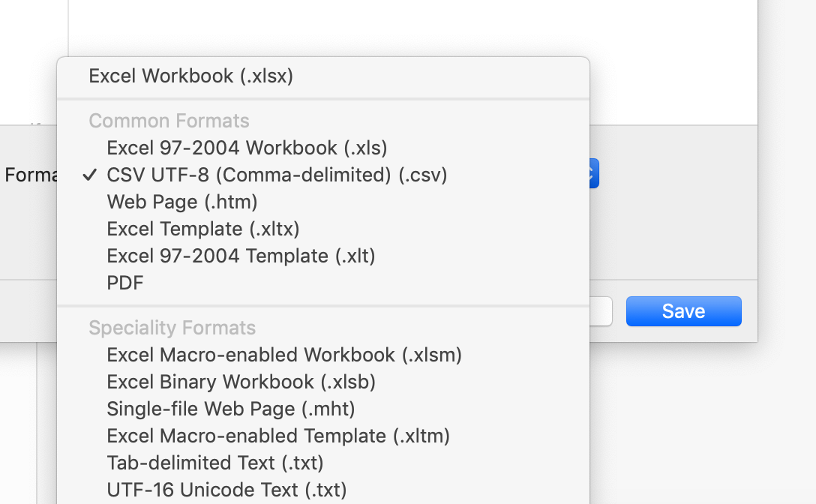The height and width of the screenshot is (504, 816).
Task: Click the Speciality Formats section header
Action: pos(172,328)
